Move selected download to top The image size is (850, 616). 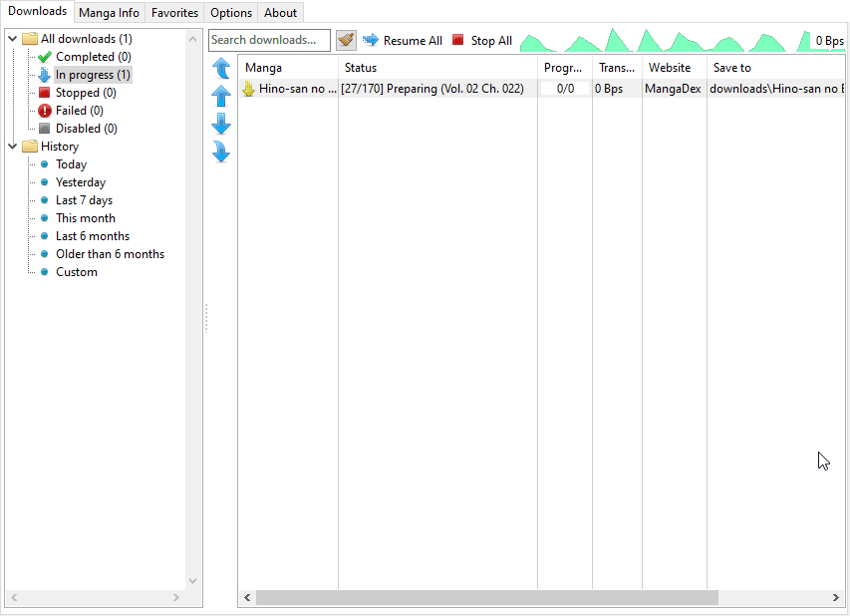[221, 69]
